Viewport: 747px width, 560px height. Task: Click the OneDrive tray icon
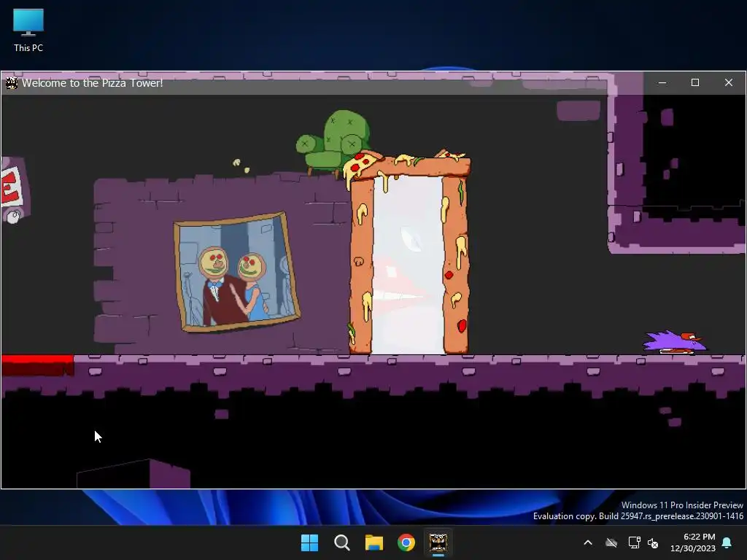[x=611, y=542]
